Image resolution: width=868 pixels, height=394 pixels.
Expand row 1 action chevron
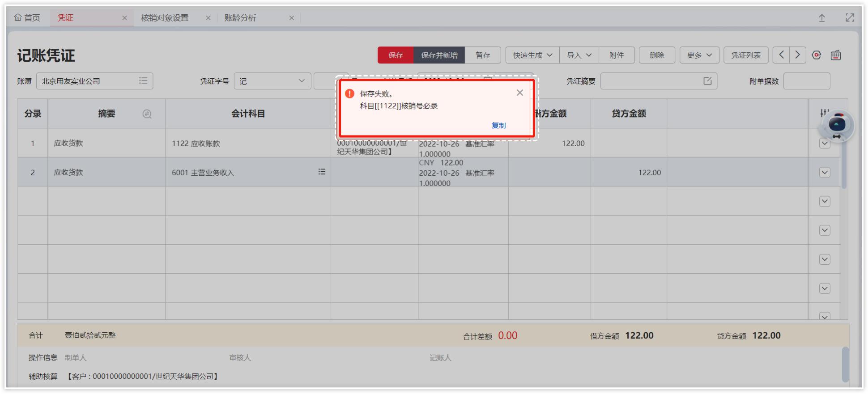(x=825, y=144)
